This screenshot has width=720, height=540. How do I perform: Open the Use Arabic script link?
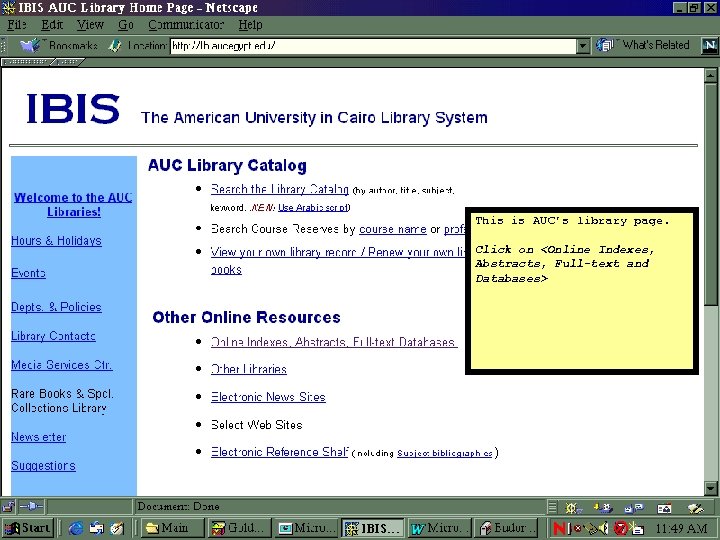click(313, 208)
